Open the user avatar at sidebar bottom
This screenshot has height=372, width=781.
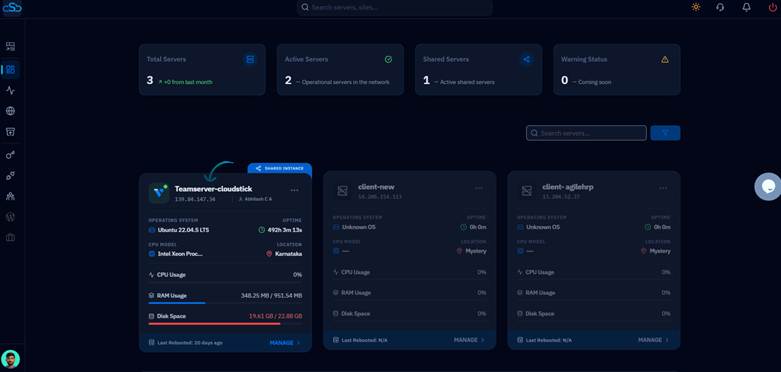click(10, 359)
